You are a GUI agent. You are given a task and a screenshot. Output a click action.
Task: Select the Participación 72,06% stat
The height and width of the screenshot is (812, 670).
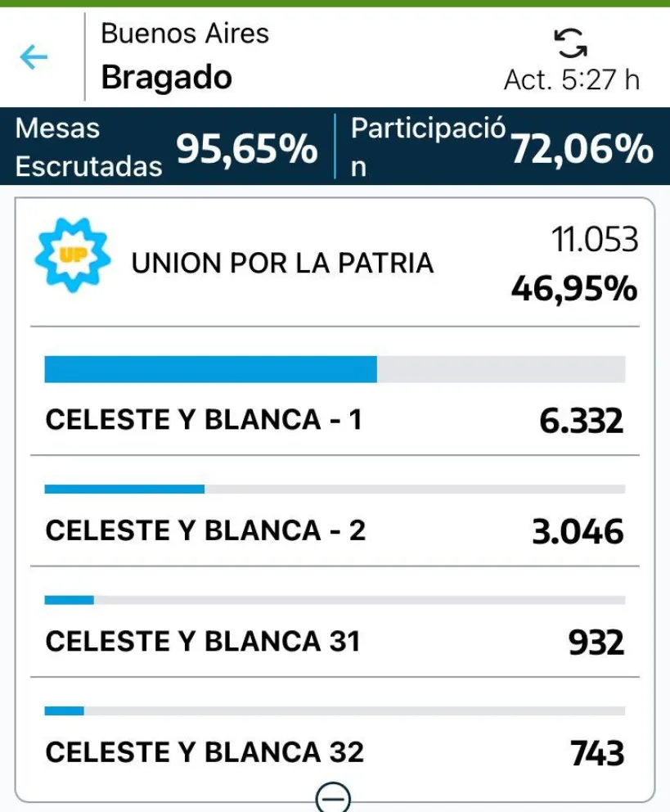501,147
